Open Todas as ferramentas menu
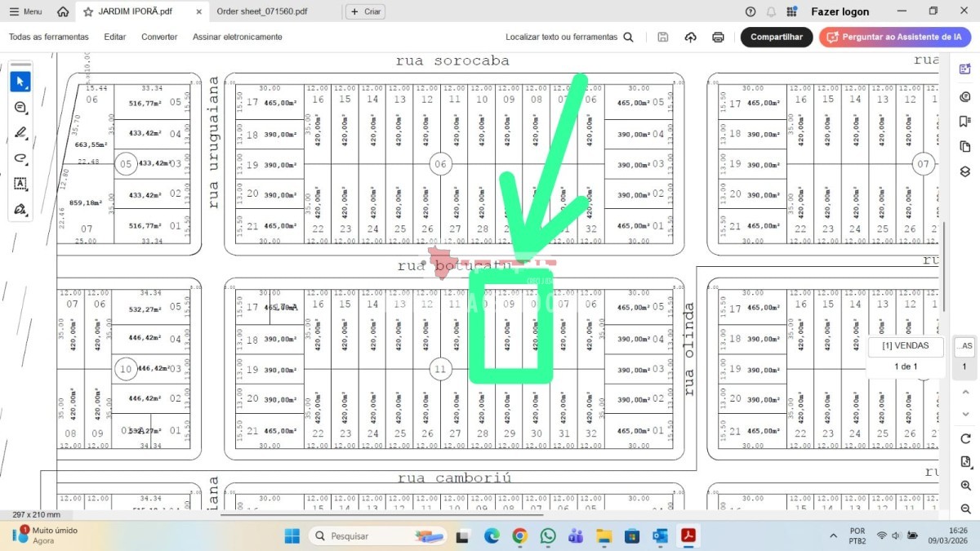The image size is (980, 551). tap(48, 37)
